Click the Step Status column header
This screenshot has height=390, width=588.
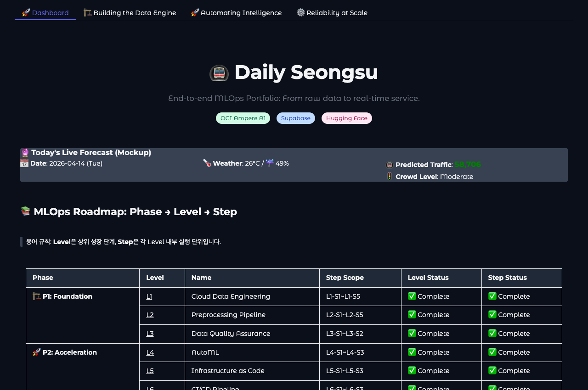[x=522, y=278]
